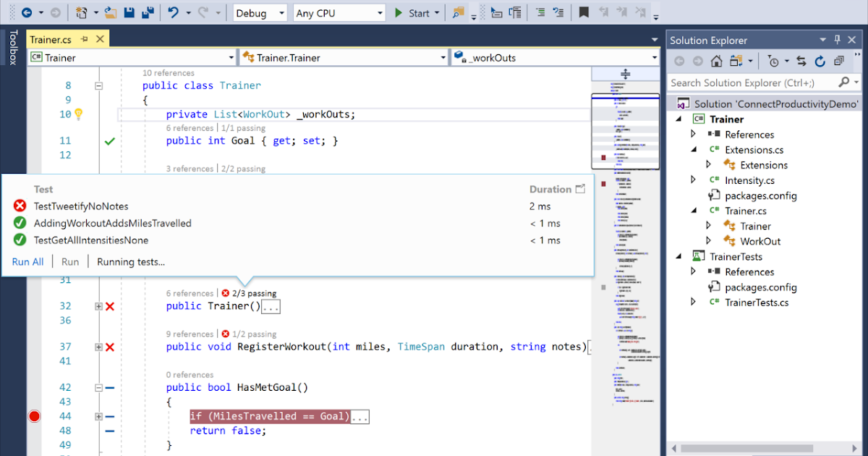Click green passing checkmark beside line 11
Viewport: 868px width, 456px height.
point(109,141)
